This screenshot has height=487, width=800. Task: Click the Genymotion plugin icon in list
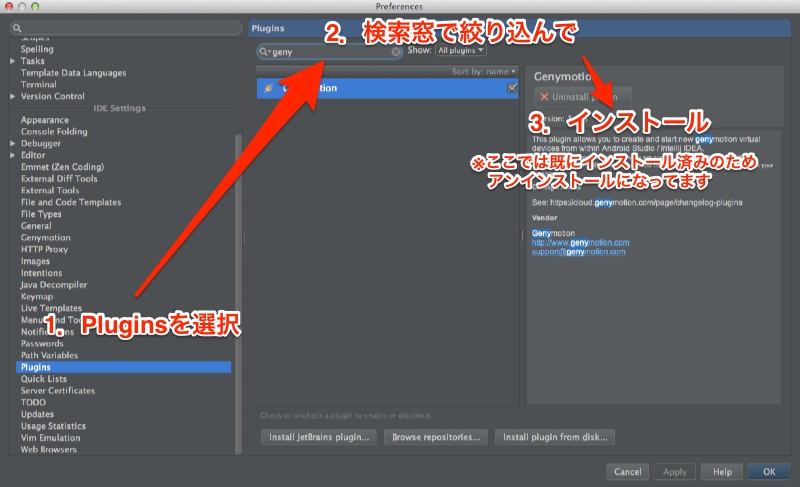(x=268, y=88)
